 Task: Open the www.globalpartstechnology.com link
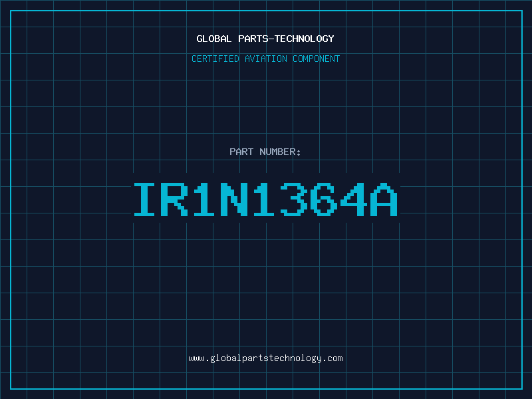pyautogui.click(x=265, y=358)
